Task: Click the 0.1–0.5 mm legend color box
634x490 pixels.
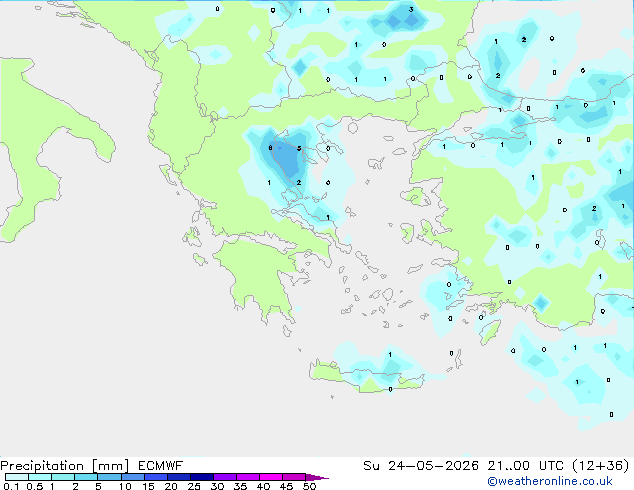Action: [x=17, y=477]
